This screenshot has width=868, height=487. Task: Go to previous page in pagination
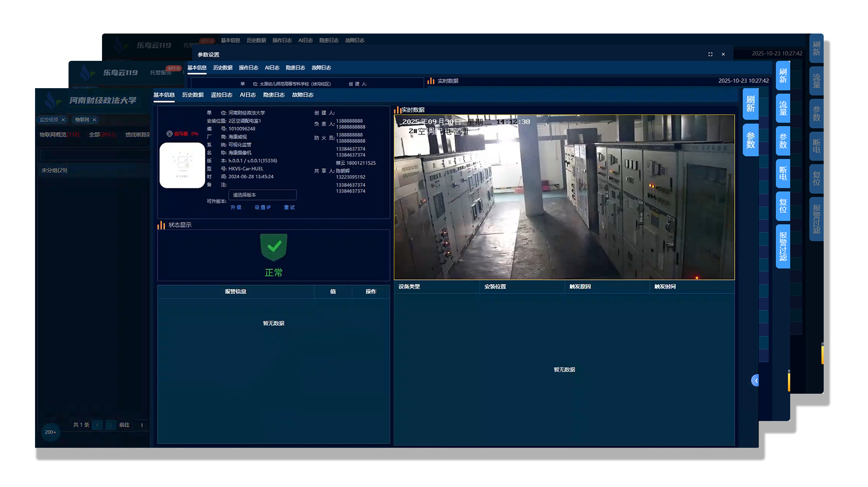pos(97,425)
